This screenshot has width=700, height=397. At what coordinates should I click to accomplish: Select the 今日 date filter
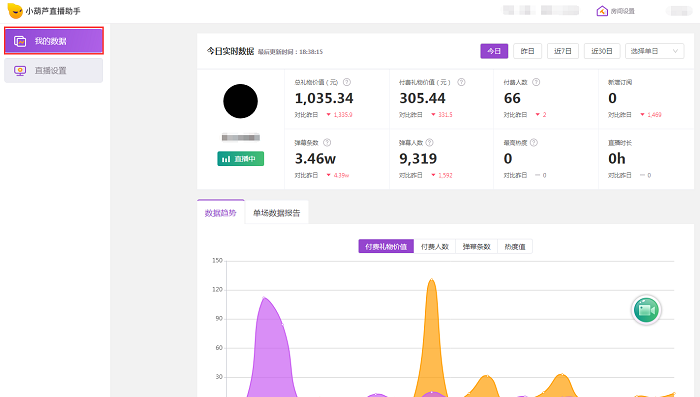point(494,51)
